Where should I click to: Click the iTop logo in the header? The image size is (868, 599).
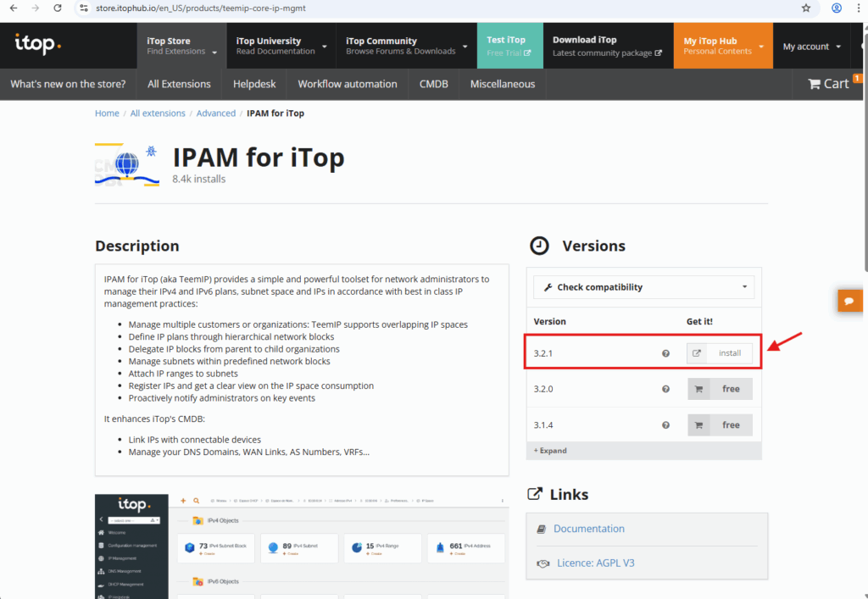38,43
